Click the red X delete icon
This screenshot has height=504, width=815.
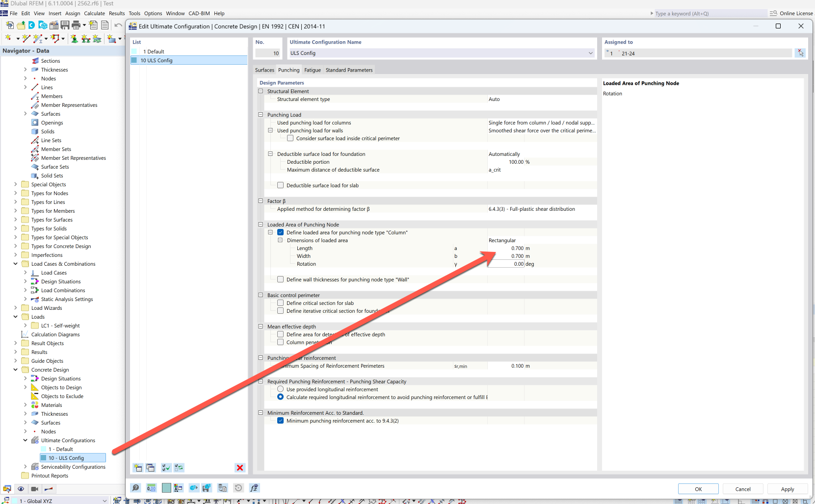point(240,468)
